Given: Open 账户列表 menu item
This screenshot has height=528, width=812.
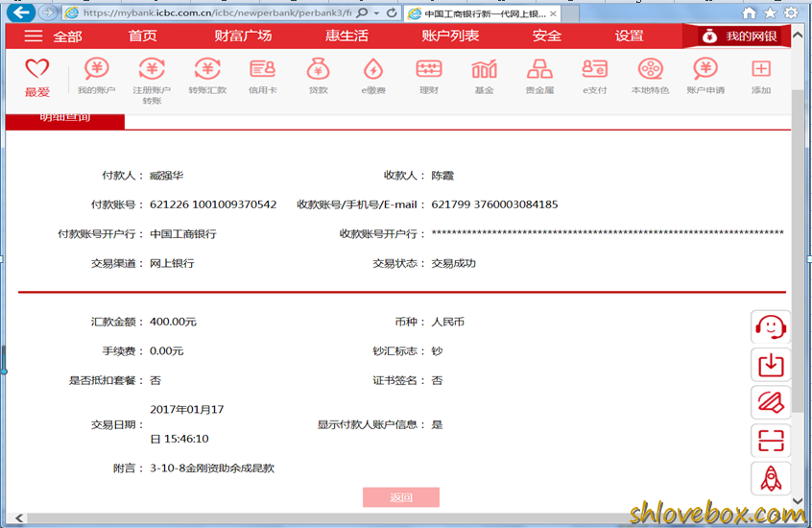Looking at the screenshot, I should click(x=450, y=36).
